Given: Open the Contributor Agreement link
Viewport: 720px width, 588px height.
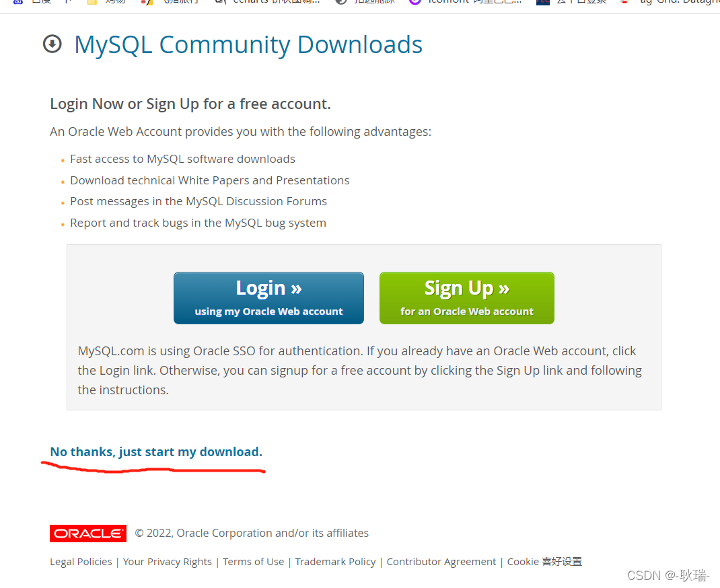Looking at the screenshot, I should click(x=441, y=562).
